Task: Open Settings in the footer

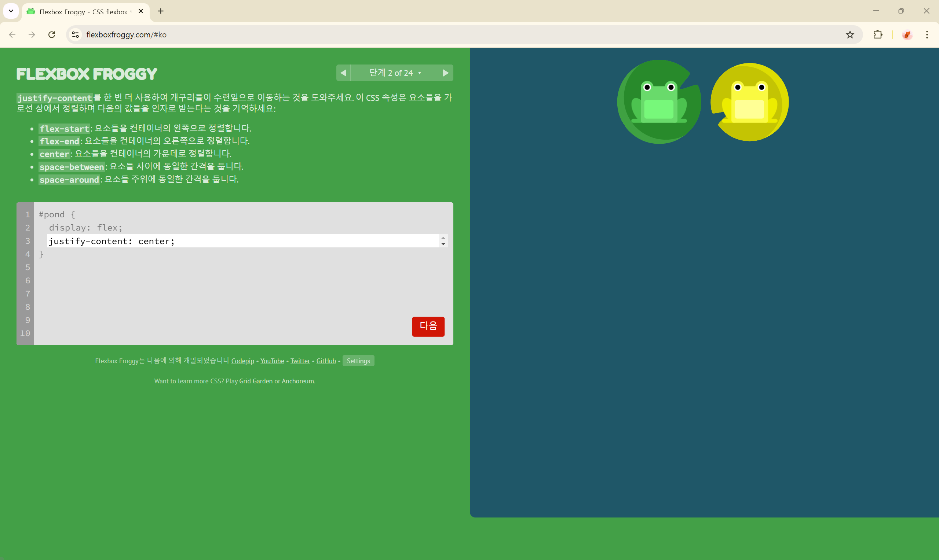Action: point(358,361)
